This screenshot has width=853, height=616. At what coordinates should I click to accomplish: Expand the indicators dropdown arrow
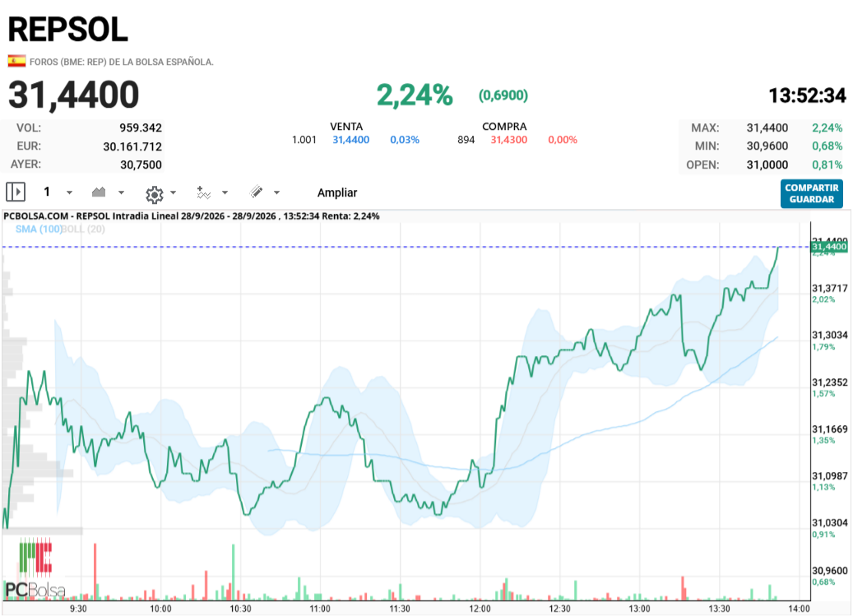pos(225,192)
